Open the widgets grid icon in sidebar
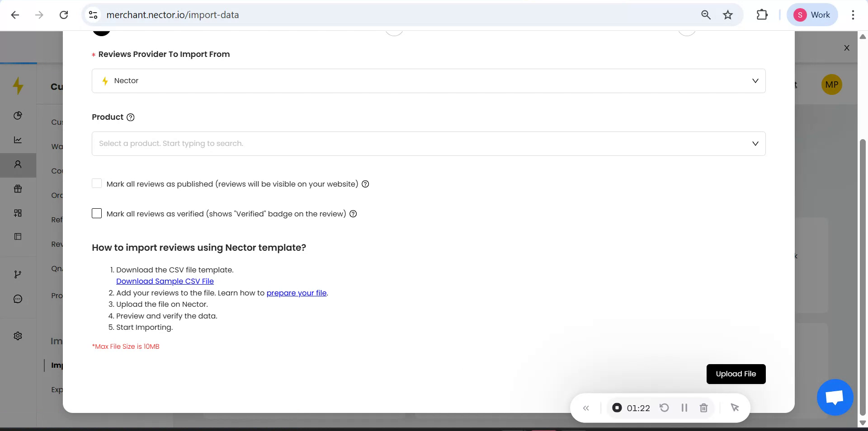 pyautogui.click(x=18, y=213)
